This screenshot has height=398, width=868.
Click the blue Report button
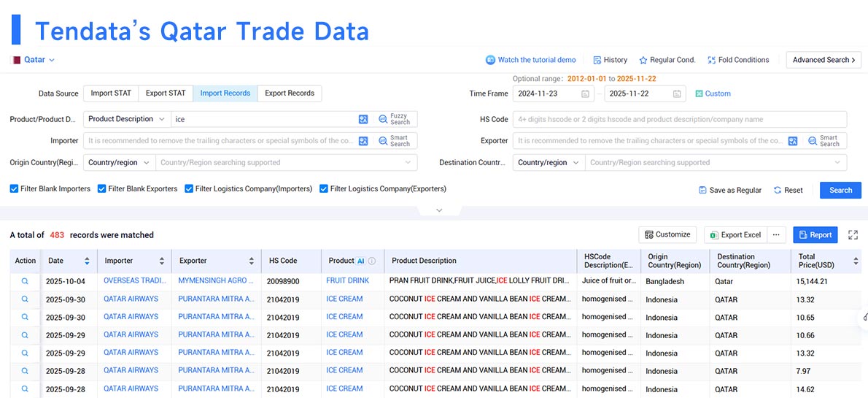(815, 234)
